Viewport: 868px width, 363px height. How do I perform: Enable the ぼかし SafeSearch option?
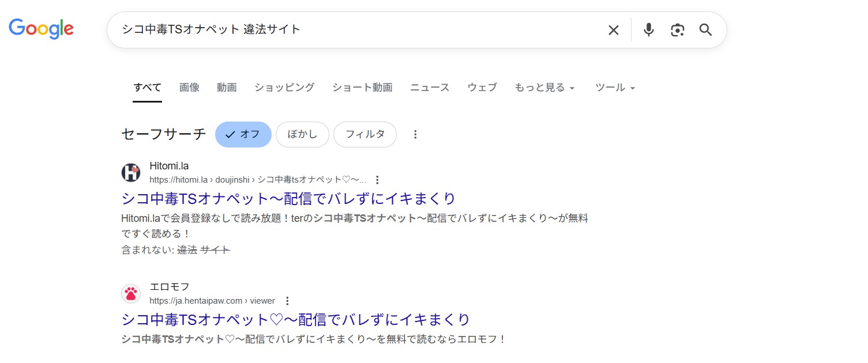click(x=302, y=134)
